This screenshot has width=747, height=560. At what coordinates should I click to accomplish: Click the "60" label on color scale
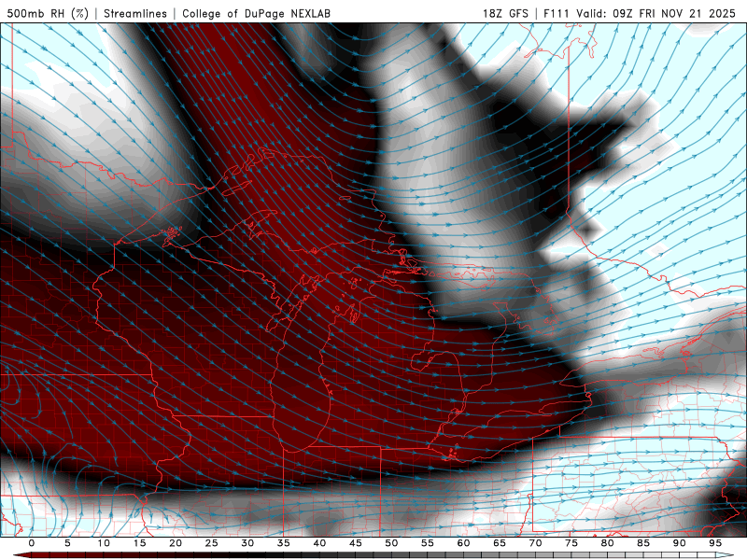point(463,543)
